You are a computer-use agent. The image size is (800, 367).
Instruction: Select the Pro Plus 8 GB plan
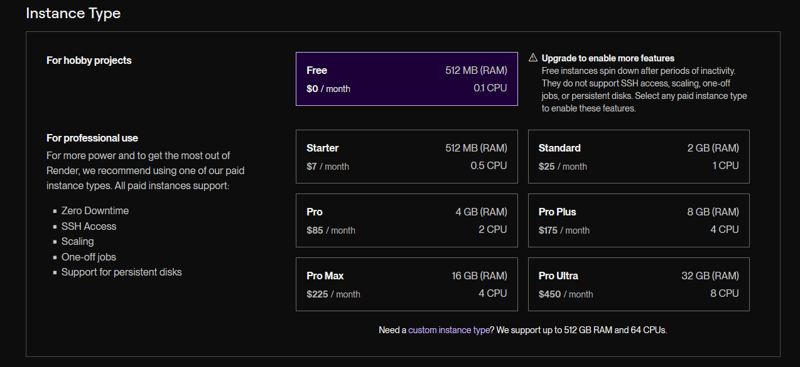[639, 221]
